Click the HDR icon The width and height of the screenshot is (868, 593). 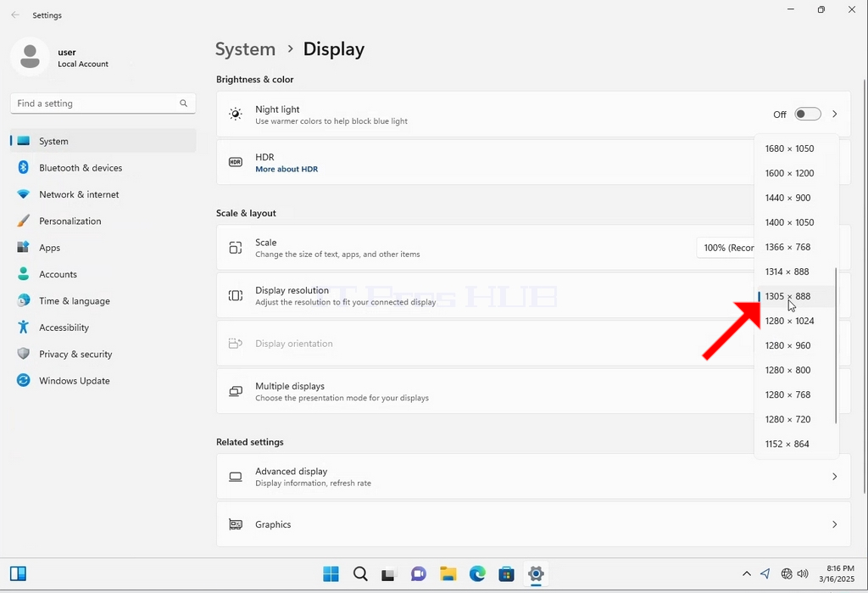pos(236,162)
